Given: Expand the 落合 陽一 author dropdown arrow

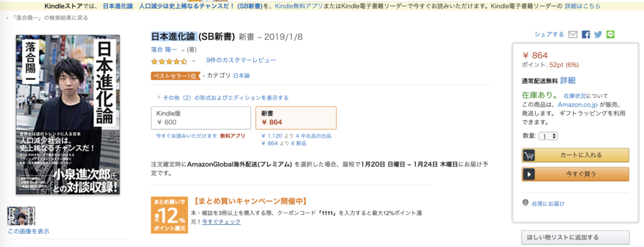Looking at the screenshot, I should pos(183,50).
